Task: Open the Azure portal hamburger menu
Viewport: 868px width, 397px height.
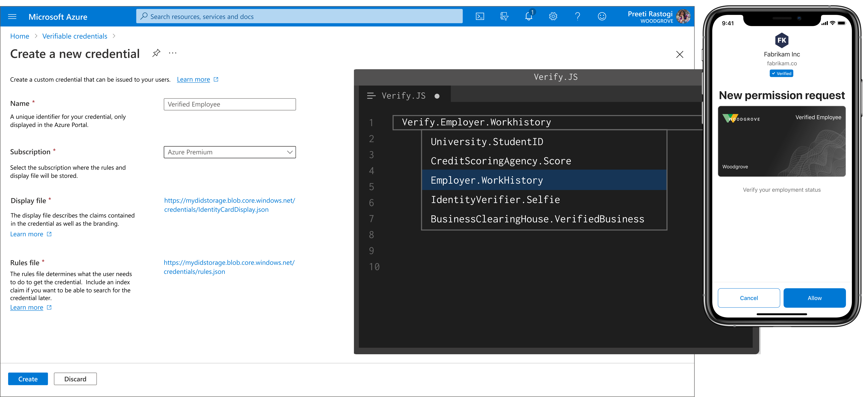Action: pyautogui.click(x=12, y=16)
